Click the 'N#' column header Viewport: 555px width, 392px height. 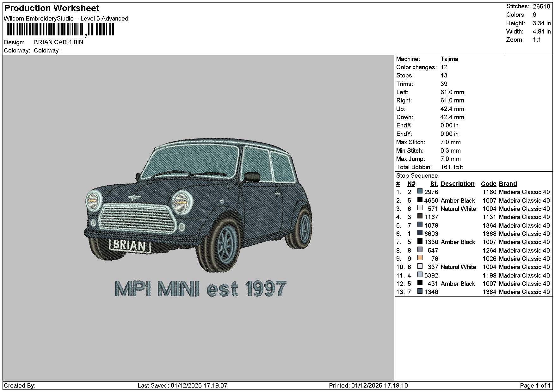pos(411,184)
